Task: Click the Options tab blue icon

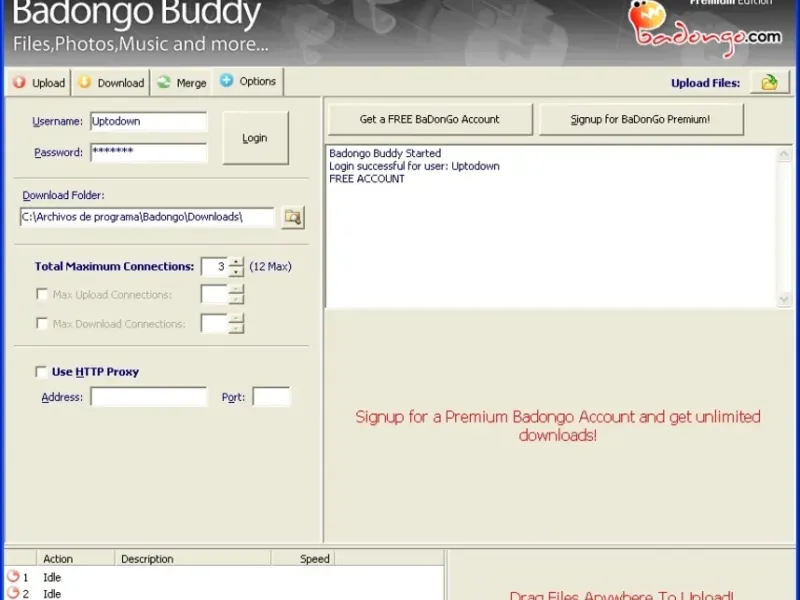Action: (227, 80)
